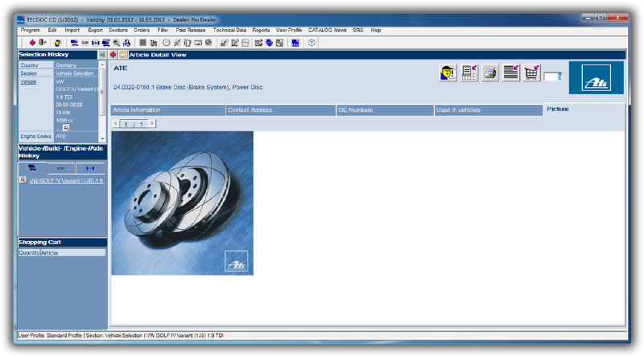Click the engine search toolbar icon
Screen dimensions: 644x357
85,43
